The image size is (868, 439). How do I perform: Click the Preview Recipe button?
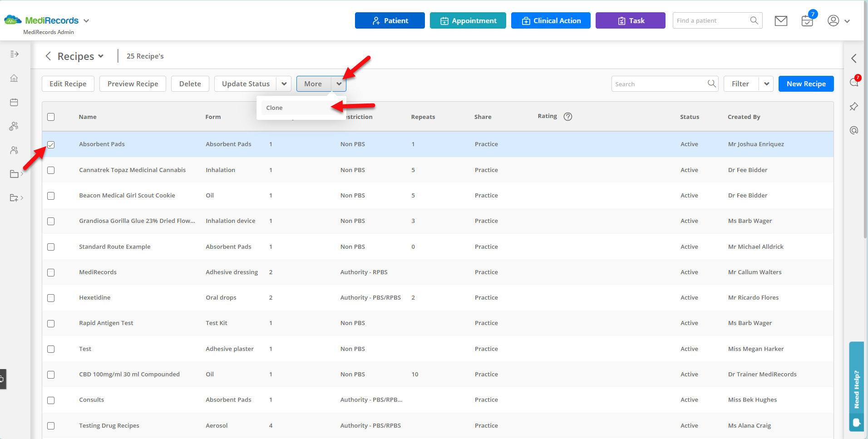tap(133, 84)
